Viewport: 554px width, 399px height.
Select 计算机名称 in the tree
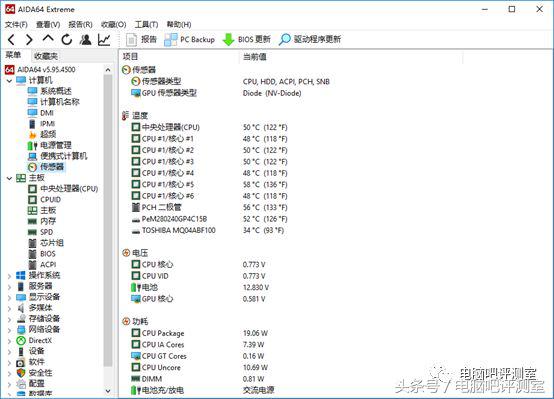tap(54, 102)
